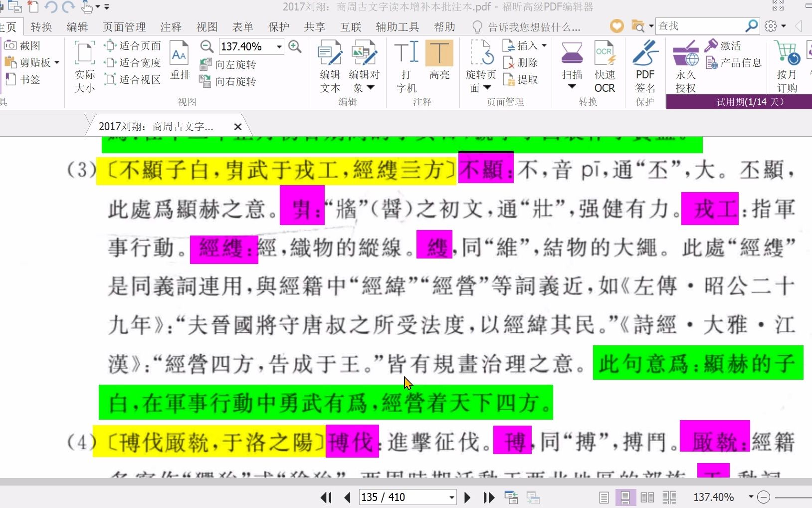Choose 适合页面 fit page
This screenshot has width=812, height=508.
coord(133,46)
